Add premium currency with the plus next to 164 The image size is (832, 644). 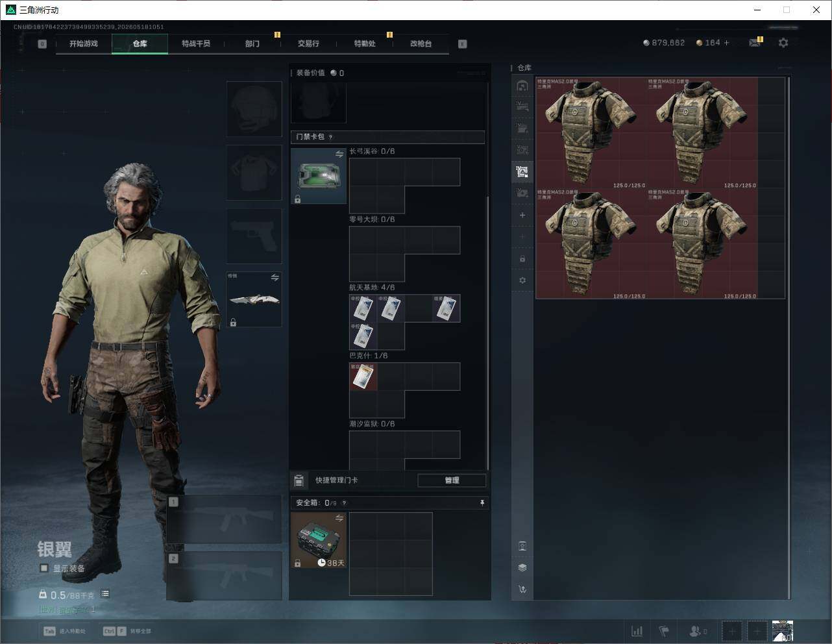727,43
